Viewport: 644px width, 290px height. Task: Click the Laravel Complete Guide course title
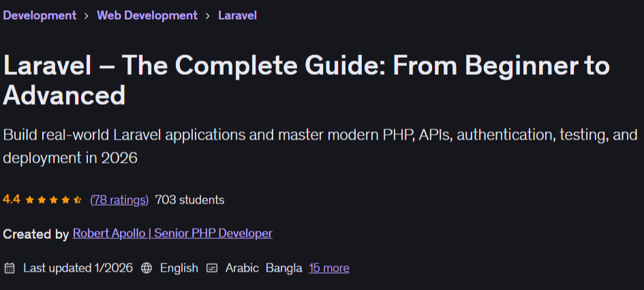pyautogui.click(x=307, y=80)
